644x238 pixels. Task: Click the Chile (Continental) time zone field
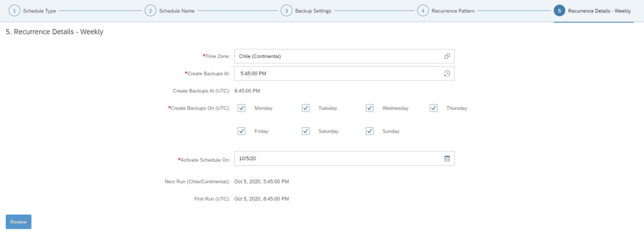(x=344, y=57)
